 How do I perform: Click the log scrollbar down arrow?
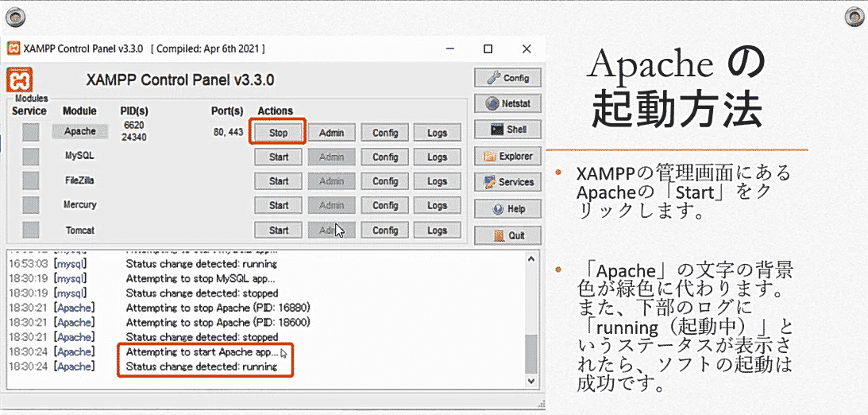click(530, 381)
